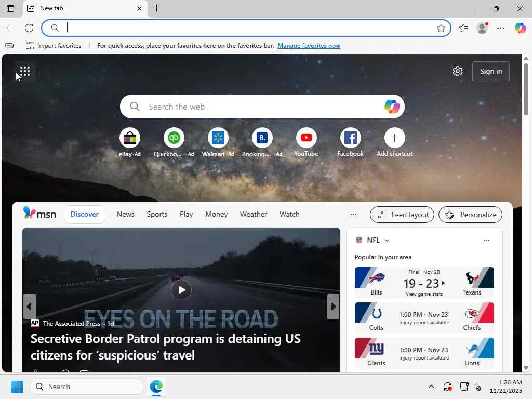Click Manage favorites now link
This screenshot has width=532, height=399.
click(309, 46)
